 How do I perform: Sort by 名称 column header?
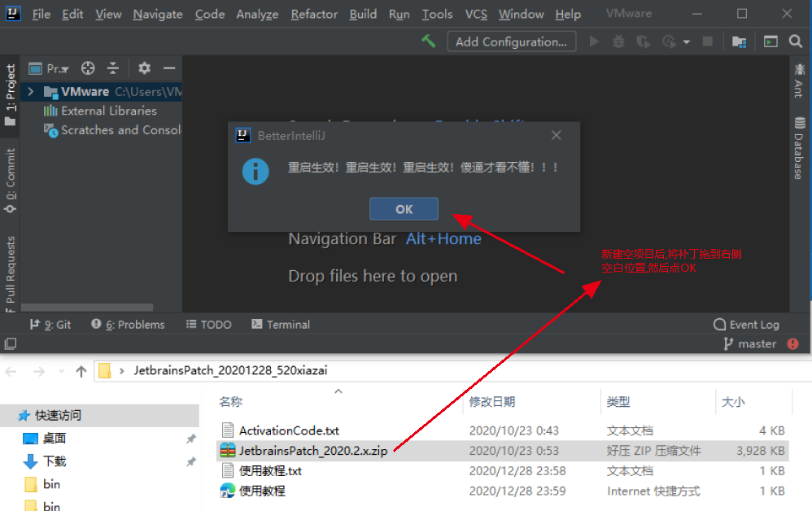[x=230, y=402]
